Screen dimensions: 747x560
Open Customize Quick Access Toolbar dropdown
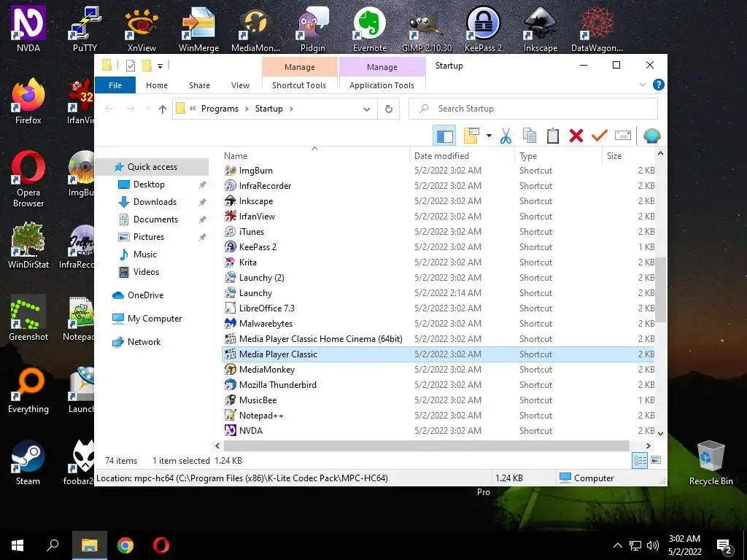point(160,66)
